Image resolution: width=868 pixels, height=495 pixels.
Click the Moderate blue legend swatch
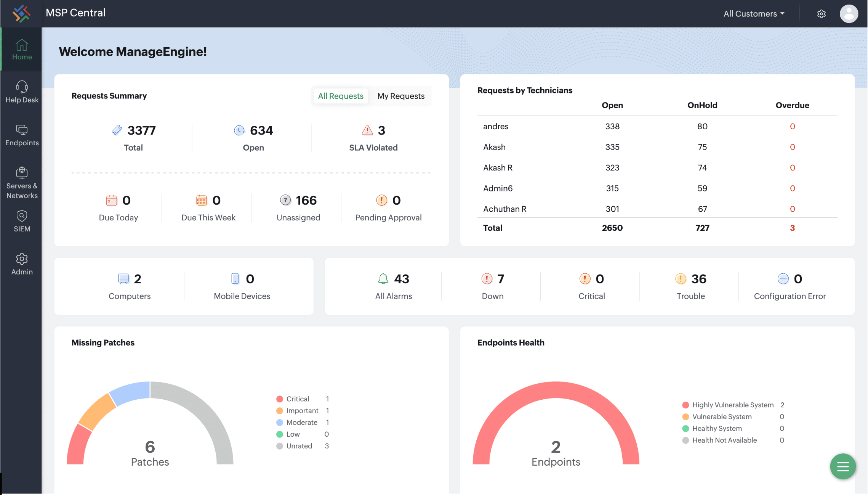coord(280,423)
